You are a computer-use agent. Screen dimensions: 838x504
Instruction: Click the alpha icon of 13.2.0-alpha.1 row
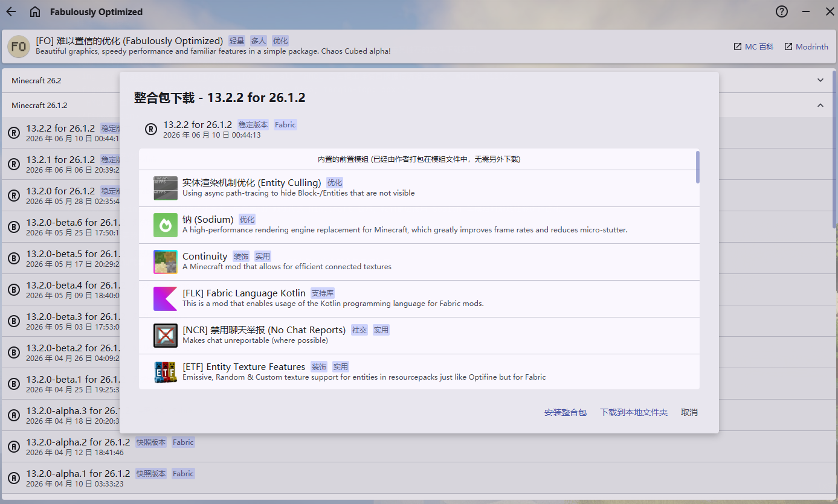14,478
